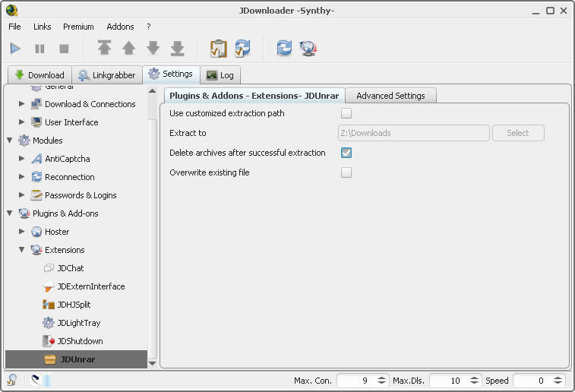The height and width of the screenshot is (392, 575).
Task: Collapse the Plugins & Add-ons node
Action: 10,213
